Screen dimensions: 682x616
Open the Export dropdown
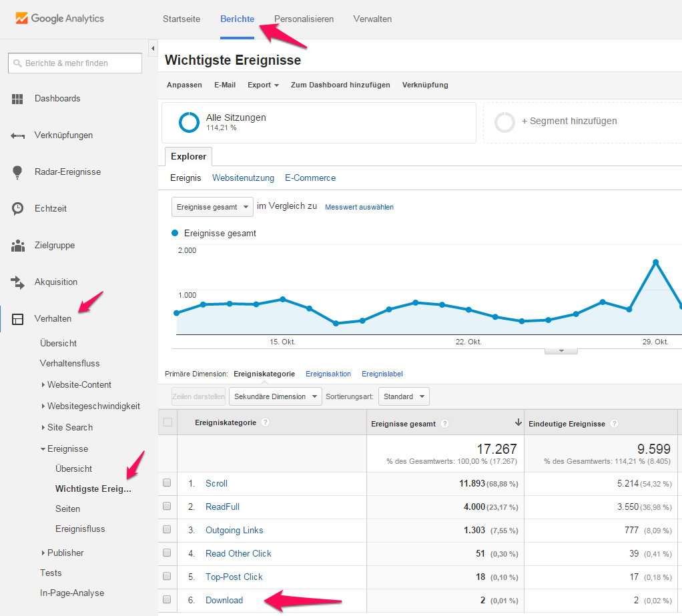coord(263,85)
